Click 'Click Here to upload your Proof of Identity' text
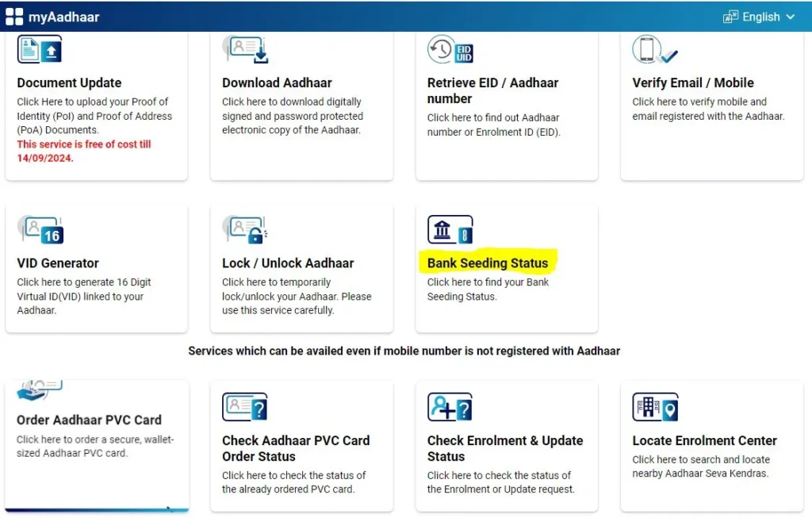Viewport: 812px width, 518px height. click(94, 116)
